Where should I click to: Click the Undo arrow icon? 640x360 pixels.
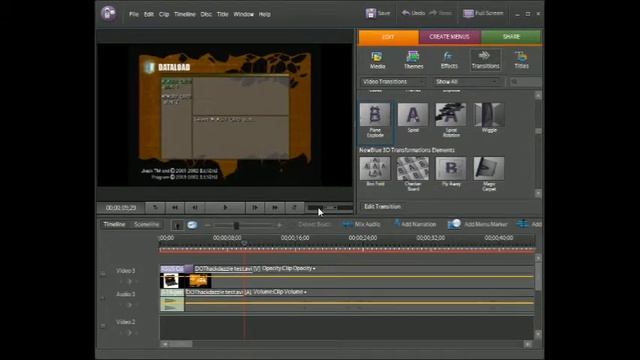406,13
